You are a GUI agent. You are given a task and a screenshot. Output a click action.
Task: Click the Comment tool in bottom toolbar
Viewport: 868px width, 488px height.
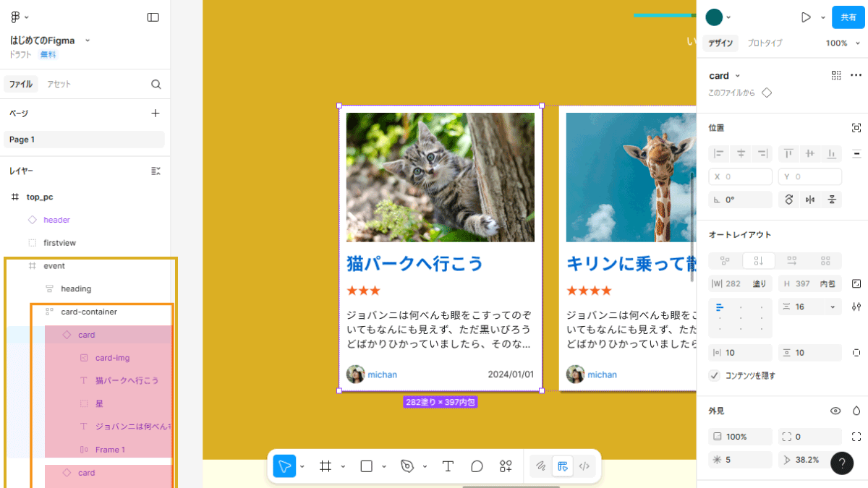click(477, 466)
